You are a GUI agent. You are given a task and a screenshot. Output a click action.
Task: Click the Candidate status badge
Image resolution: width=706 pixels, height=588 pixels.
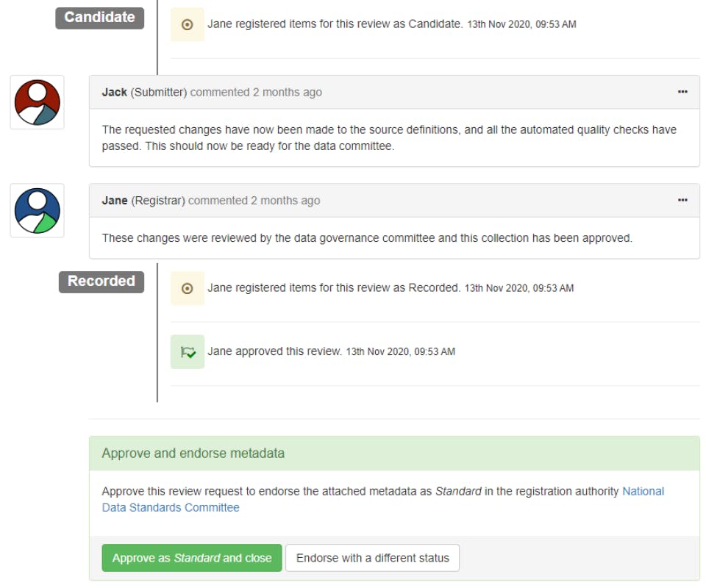click(99, 18)
